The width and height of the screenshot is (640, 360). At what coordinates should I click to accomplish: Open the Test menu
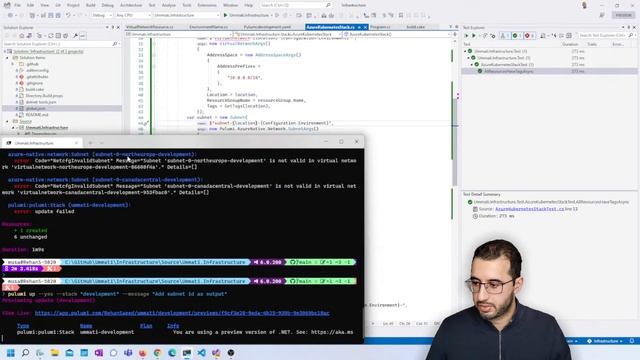pyautogui.click(x=152, y=5)
